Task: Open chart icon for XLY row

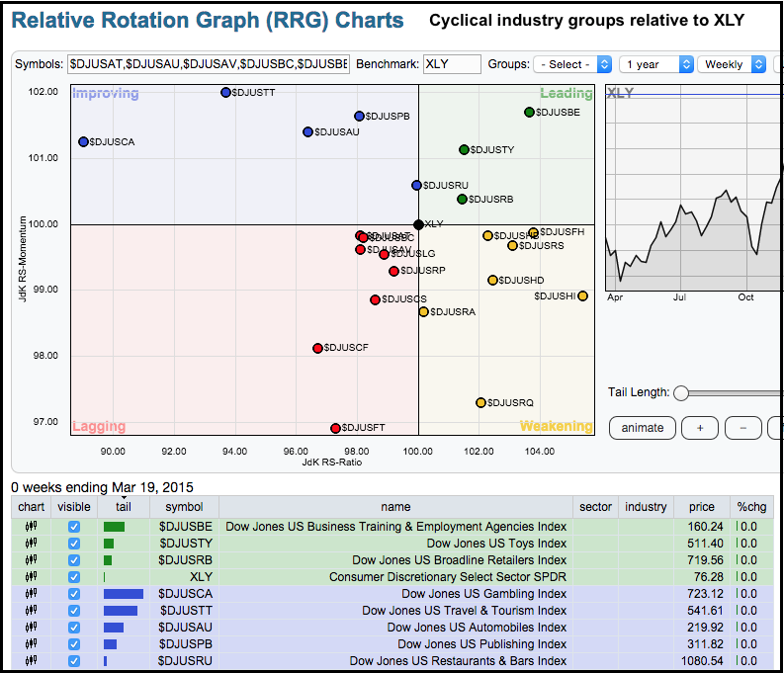Action: tap(31, 576)
